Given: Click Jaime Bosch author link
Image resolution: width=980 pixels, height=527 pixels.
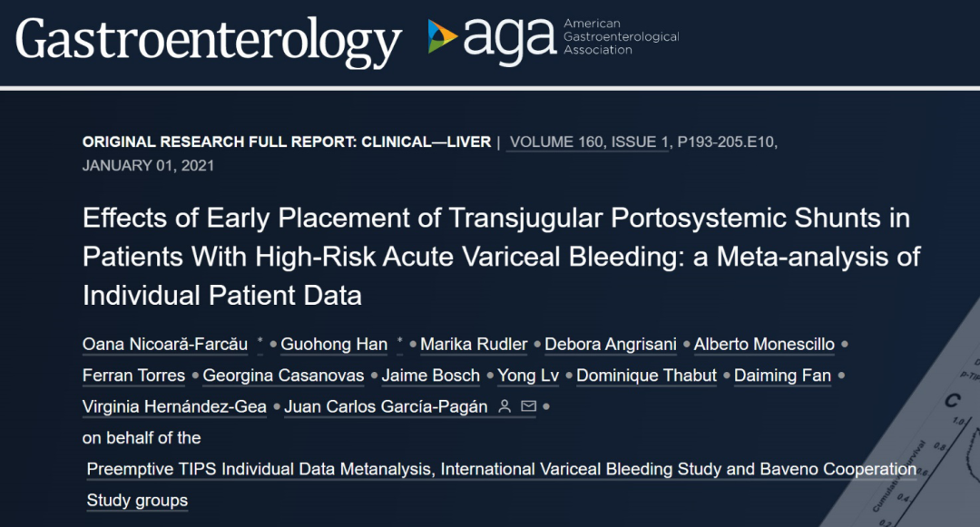Looking at the screenshot, I should click(x=431, y=376).
